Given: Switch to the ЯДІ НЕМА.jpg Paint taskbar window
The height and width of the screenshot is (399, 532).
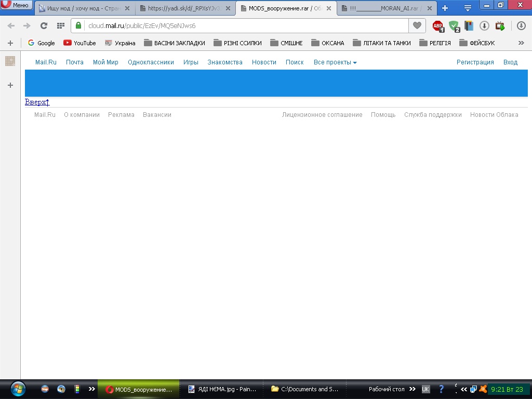Looking at the screenshot, I should (222, 389).
